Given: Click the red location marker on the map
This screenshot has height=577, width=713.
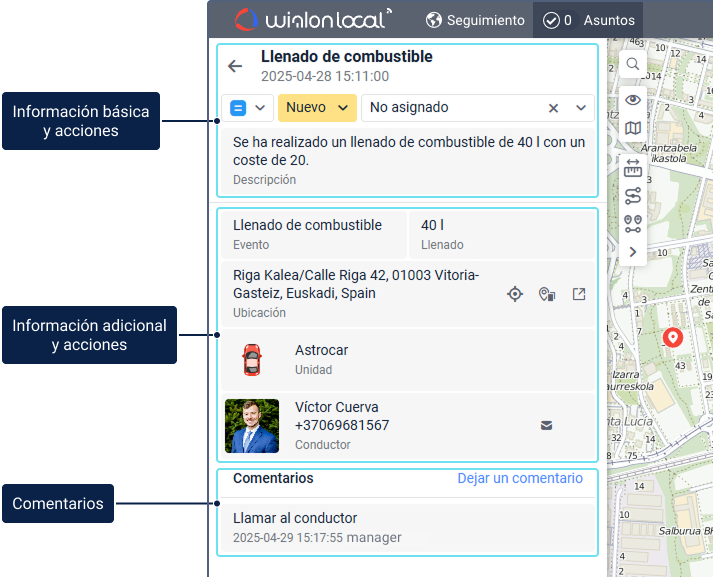Looking at the screenshot, I should (673, 338).
